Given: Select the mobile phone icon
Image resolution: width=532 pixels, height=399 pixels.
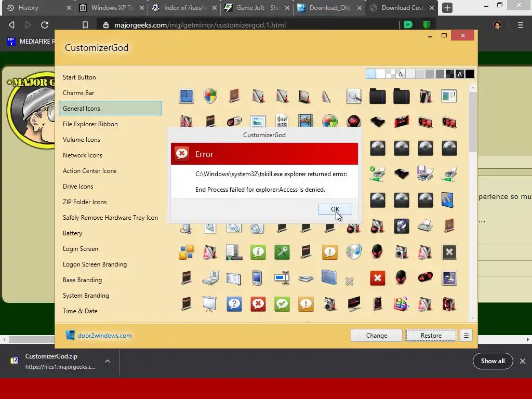Looking at the screenshot, I should pos(258,278).
